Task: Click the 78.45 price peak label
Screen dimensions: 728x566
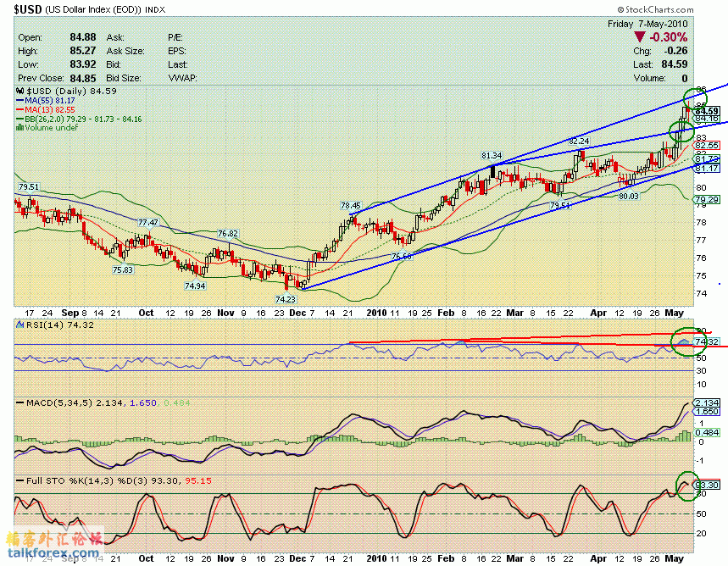Action: pyautogui.click(x=351, y=206)
